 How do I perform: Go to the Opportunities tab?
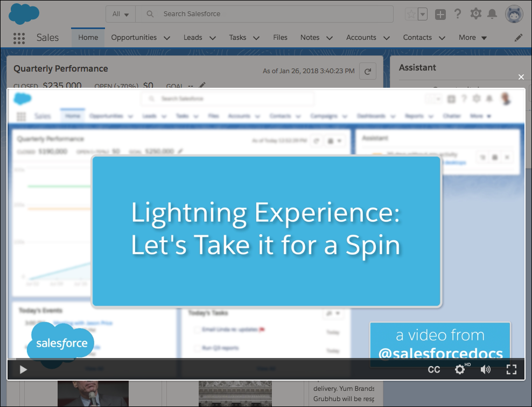coord(134,37)
